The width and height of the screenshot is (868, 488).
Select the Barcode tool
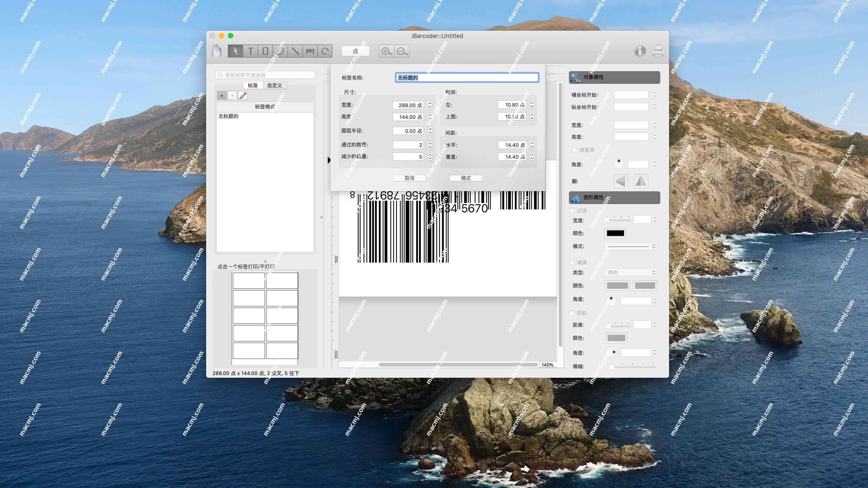point(310,51)
